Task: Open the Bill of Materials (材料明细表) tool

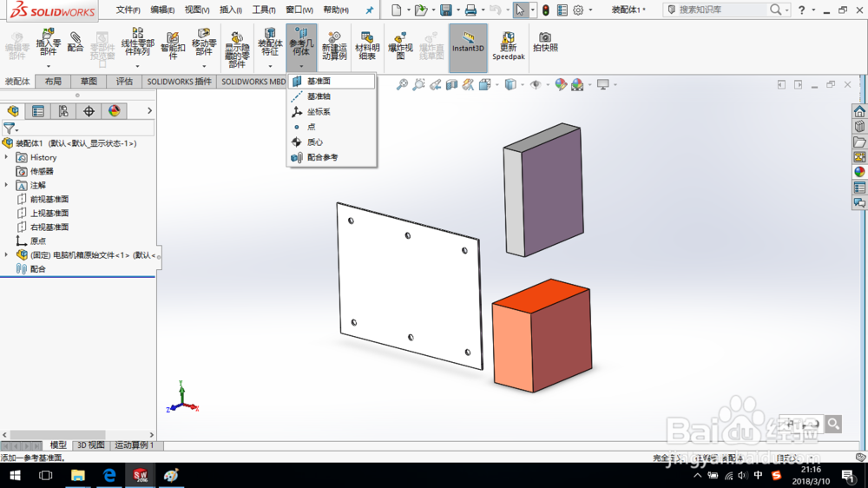Action: tap(367, 47)
